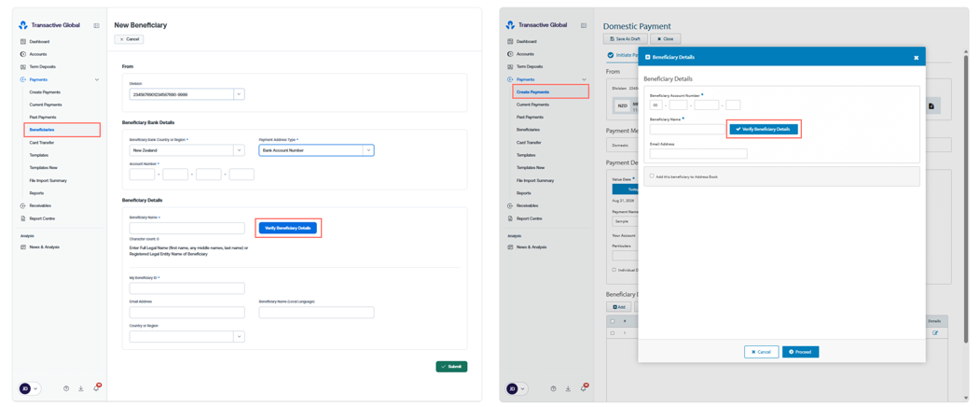Open help icon at bottom of New Beneficiary sidebar
Image resolution: width=980 pixels, height=407 pixels.
click(x=66, y=388)
